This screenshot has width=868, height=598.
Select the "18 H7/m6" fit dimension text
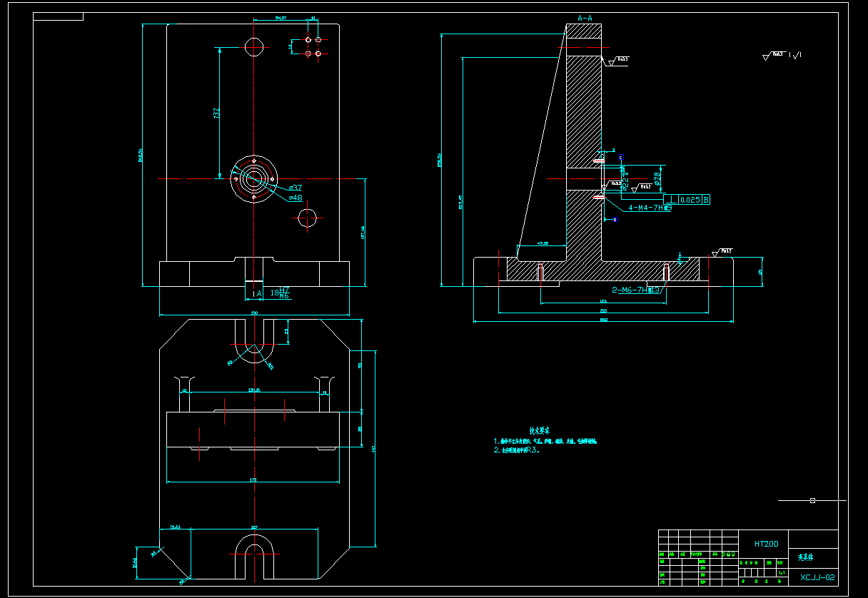280,292
